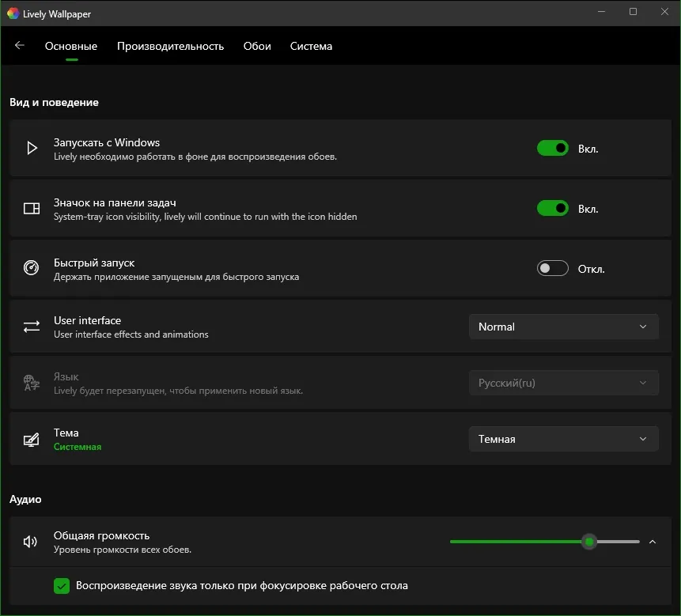The width and height of the screenshot is (681, 616).
Task: Switch to the Производительность tab
Action: click(170, 46)
